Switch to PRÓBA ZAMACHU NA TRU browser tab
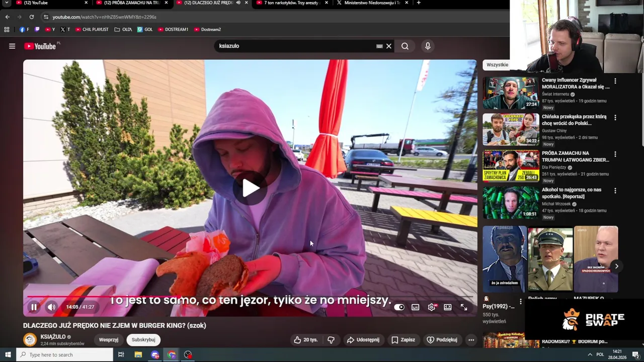The height and width of the screenshot is (362, 644). point(132,3)
